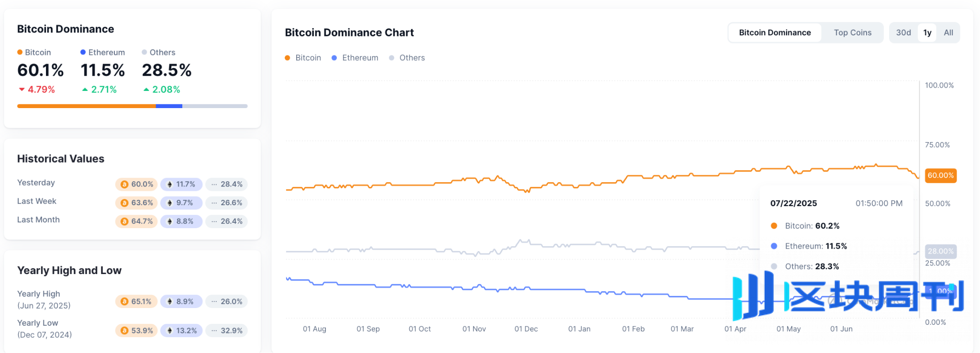The height and width of the screenshot is (353, 980).
Task: Click Last Month Others 26.4% badge
Action: (x=226, y=221)
